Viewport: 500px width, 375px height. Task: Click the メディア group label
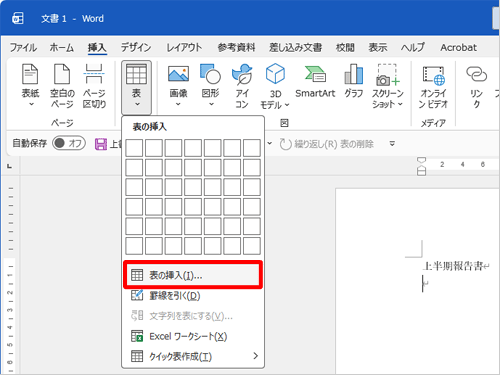(433, 123)
